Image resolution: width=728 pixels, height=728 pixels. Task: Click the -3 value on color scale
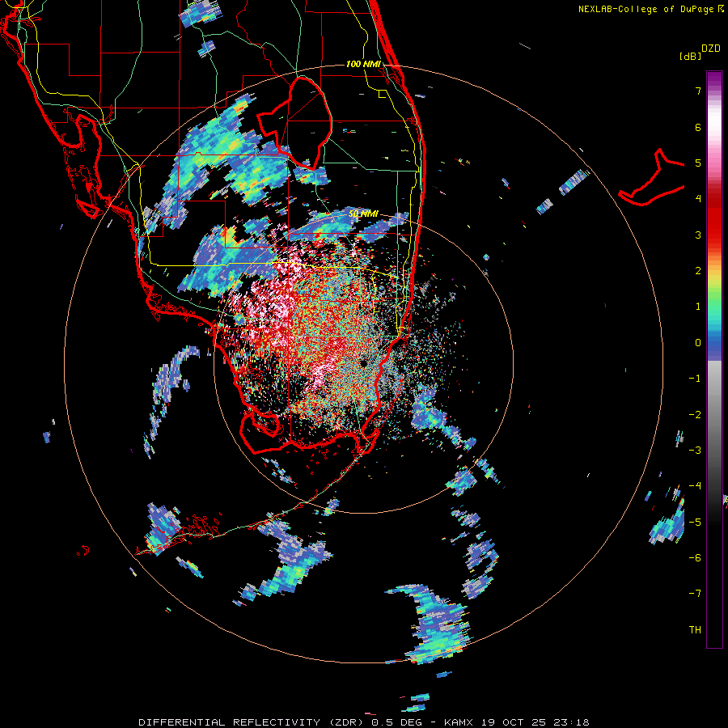695,450
